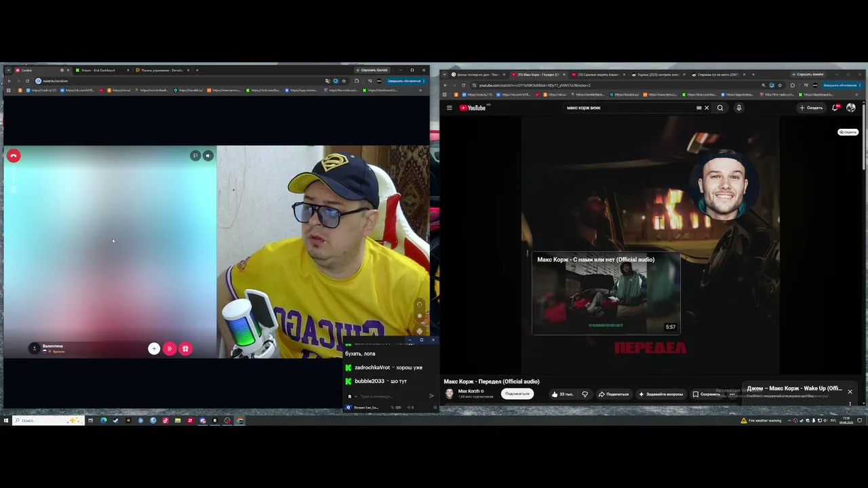Viewport: 868px width, 488px height.
Task: Open the Windows Start menu
Action: (x=6, y=420)
